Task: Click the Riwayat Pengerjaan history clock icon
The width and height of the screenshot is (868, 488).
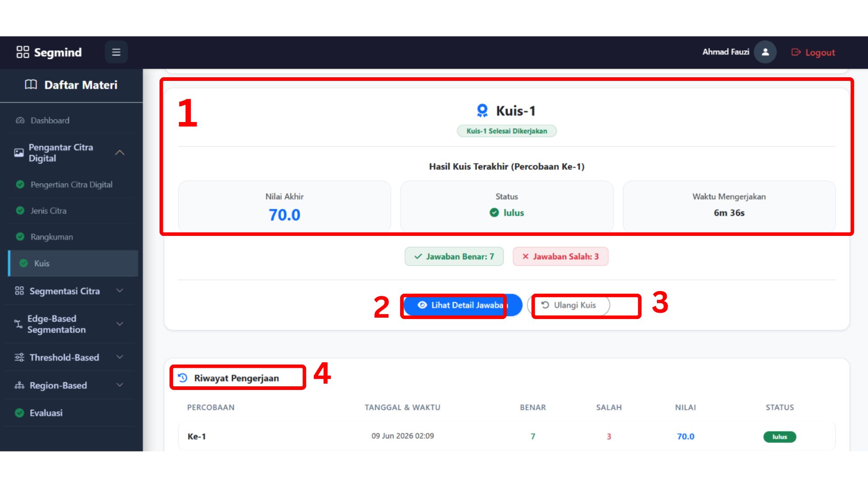Action: click(x=183, y=378)
